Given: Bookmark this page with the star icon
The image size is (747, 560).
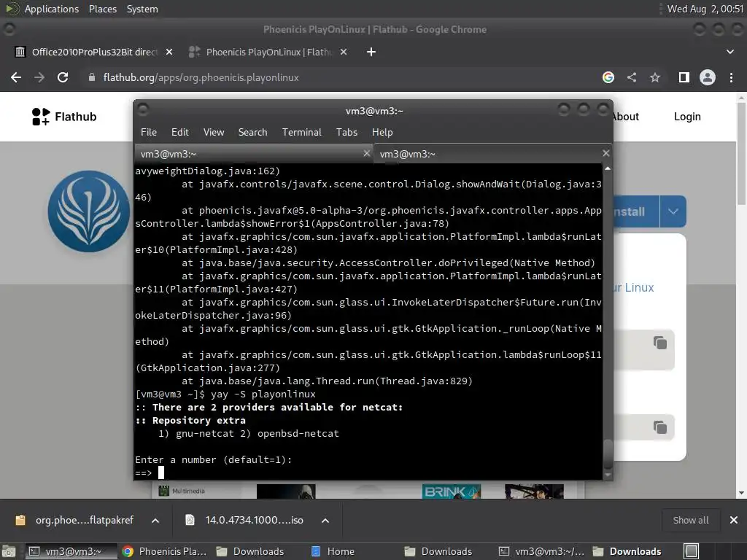Looking at the screenshot, I should [655, 77].
